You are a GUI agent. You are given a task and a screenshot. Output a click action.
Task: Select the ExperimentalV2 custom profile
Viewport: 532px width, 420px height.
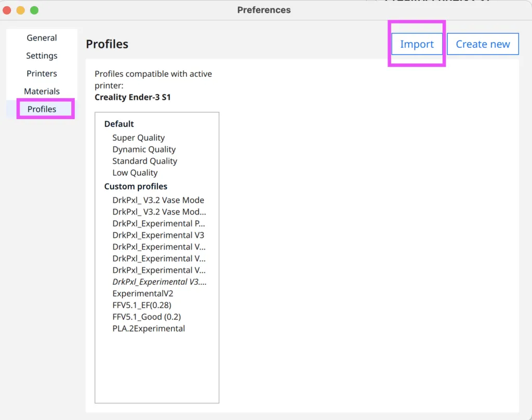(142, 294)
